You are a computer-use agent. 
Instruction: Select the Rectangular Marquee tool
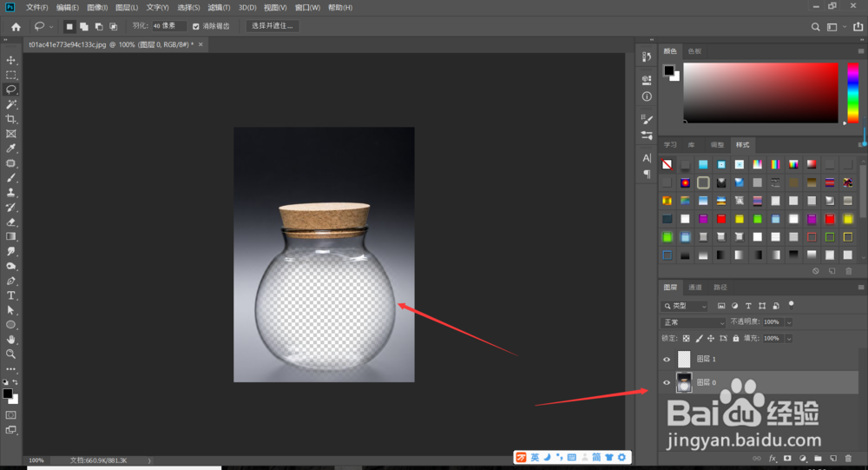10,75
